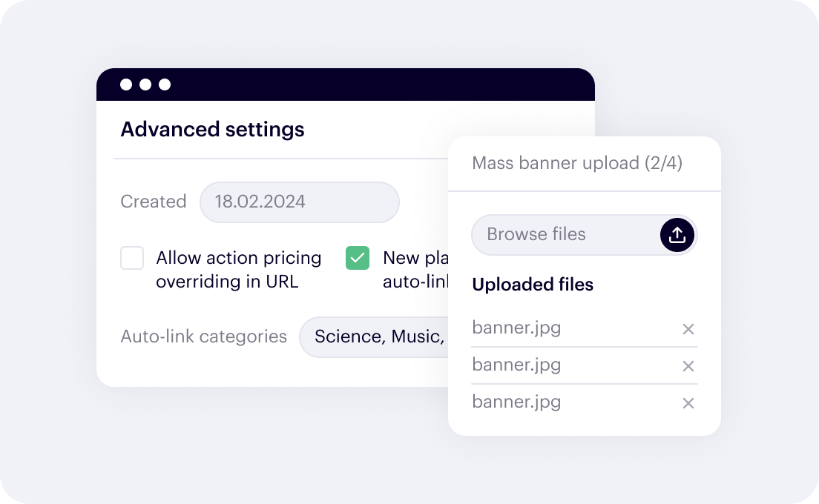Open the Auto-link categories selector

pyautogui.click(x=375, y=337)
